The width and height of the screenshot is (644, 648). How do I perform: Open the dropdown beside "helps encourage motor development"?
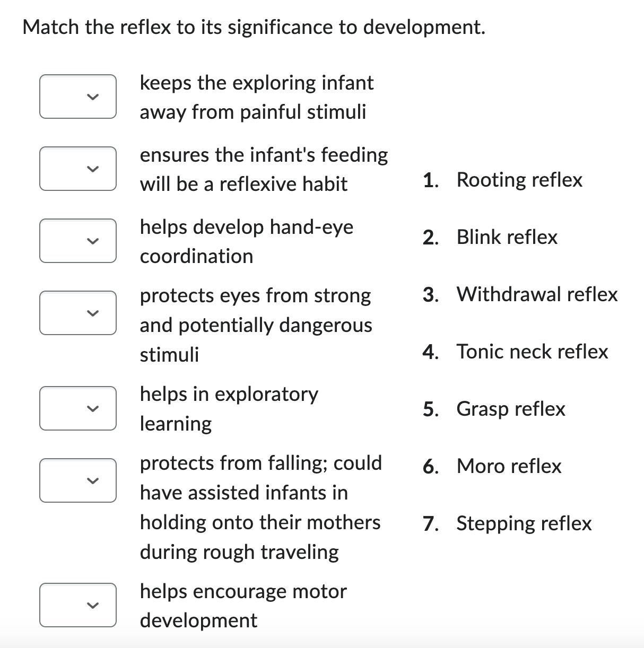(x=77, y=605)
